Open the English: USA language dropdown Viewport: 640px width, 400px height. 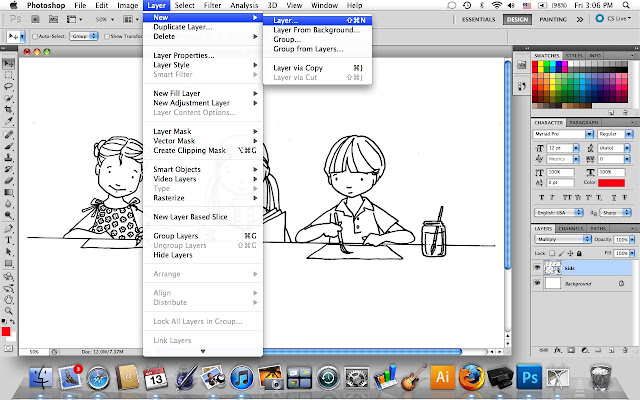(x=558, y=213)
